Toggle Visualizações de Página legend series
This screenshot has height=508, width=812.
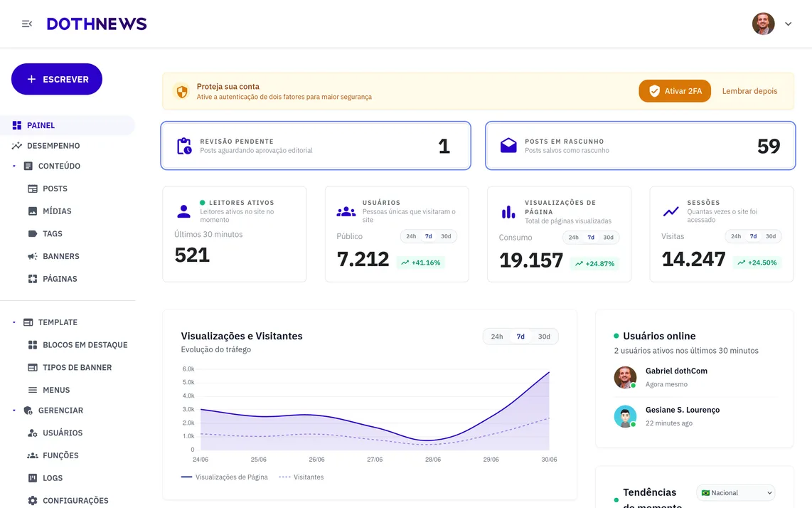[x=224, y=477]
